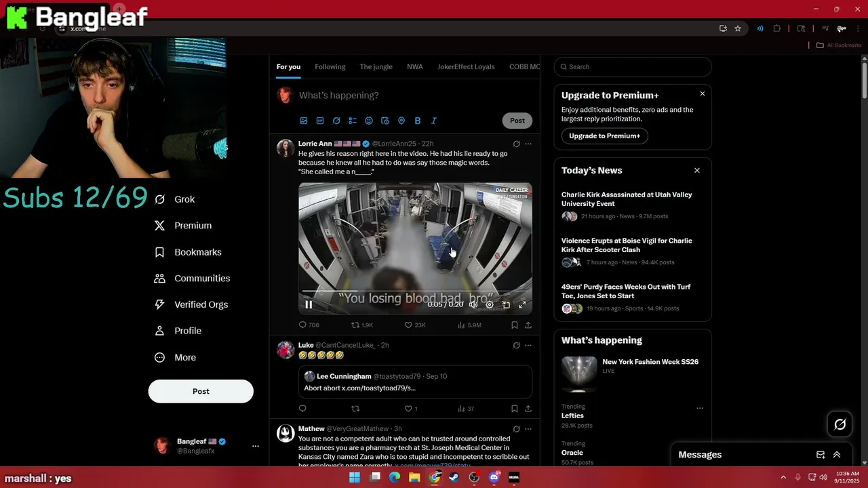
Task: Like Lorrie Ann's post with 23K likes
Action: [x=415, y=325]
